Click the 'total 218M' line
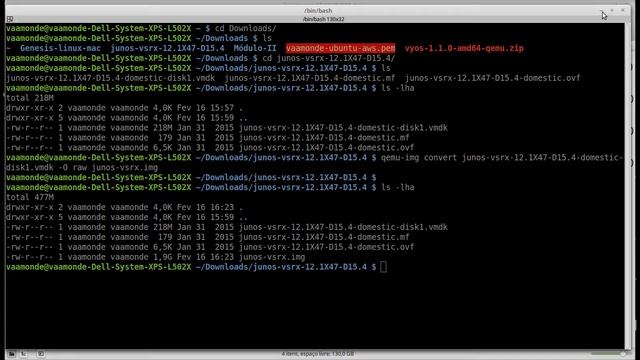This screenshot has height=360, width=640. [30, 98]
